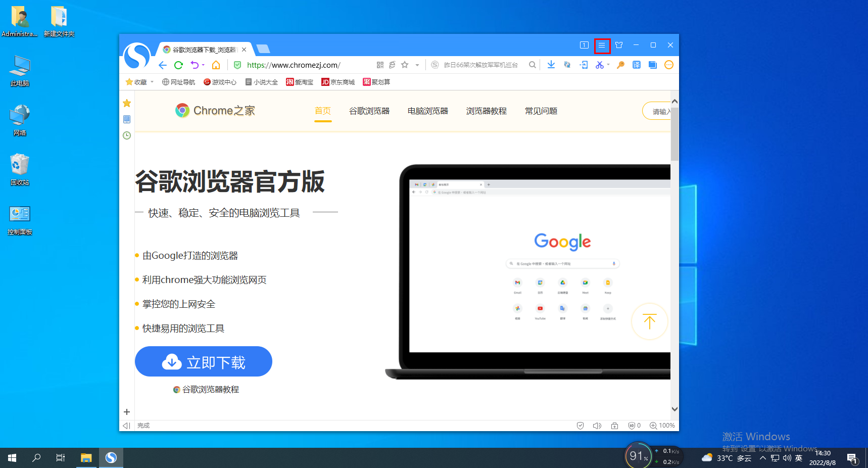Open the favorites star in the sidebar

tap(126, 103)
